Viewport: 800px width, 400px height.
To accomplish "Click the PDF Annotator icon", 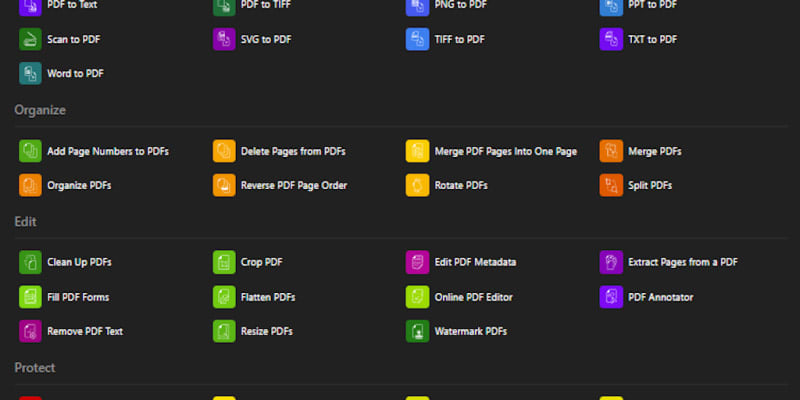I will pos(611,297).
